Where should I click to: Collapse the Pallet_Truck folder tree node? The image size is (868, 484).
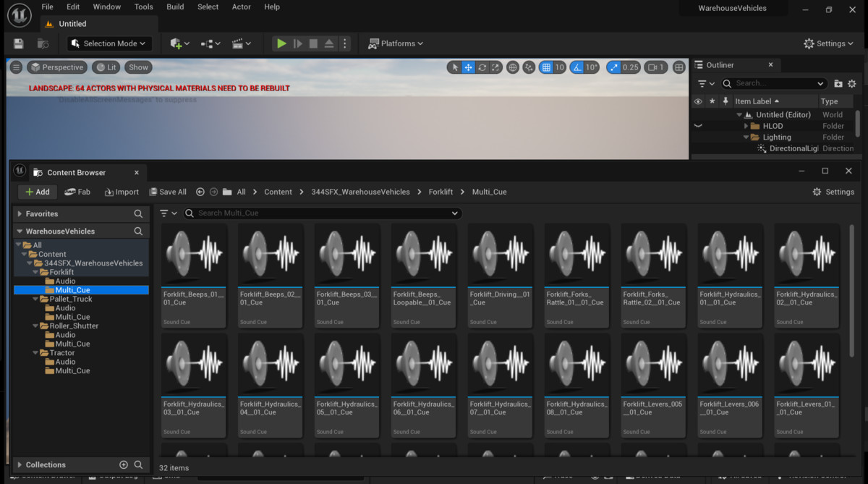(34, 299)
